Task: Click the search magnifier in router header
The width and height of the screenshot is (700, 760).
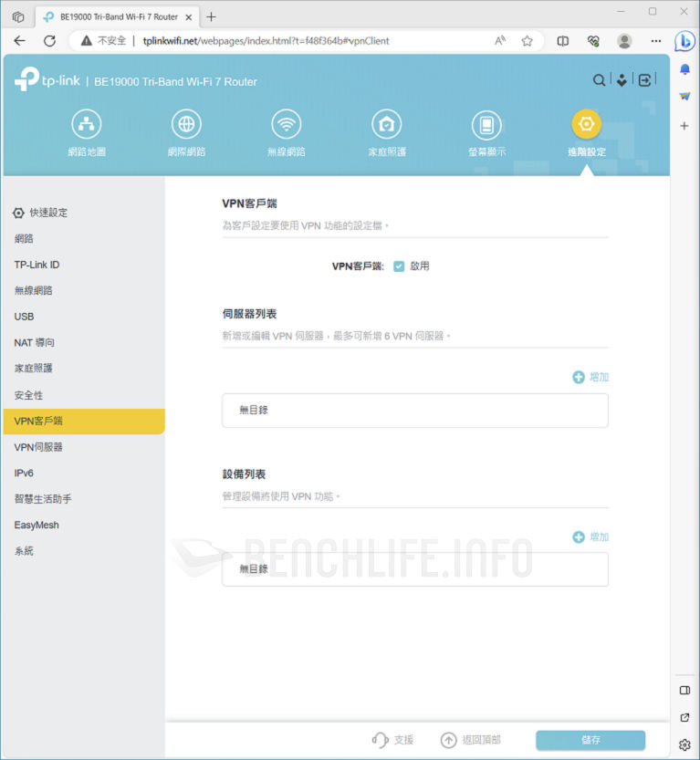Action: coord(600,80)
